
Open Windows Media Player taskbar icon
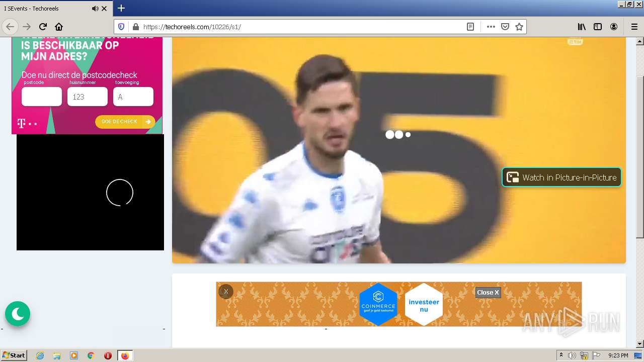[74, 355]
